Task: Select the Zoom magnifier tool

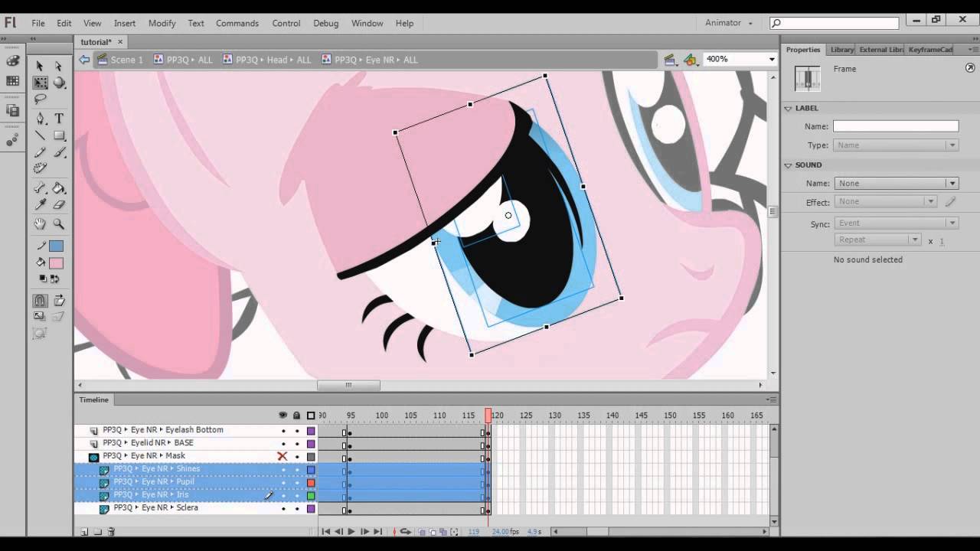Action: tap(59, 224)
